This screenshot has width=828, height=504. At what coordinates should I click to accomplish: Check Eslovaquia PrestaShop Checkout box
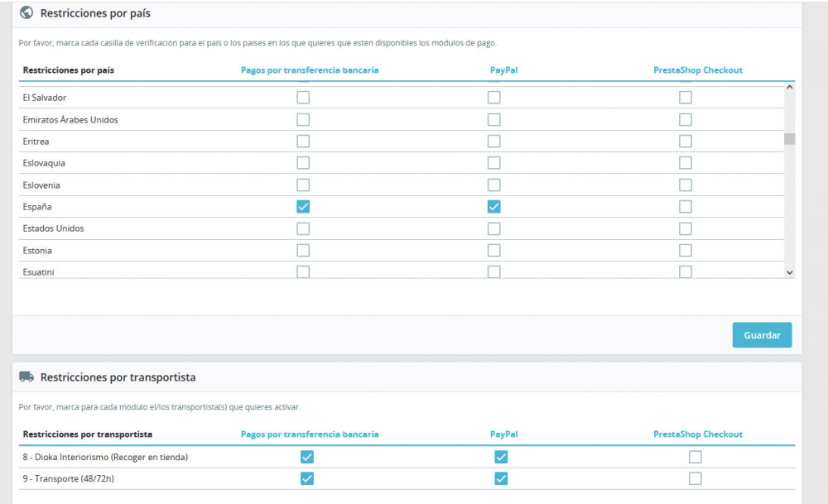(686, 163)
